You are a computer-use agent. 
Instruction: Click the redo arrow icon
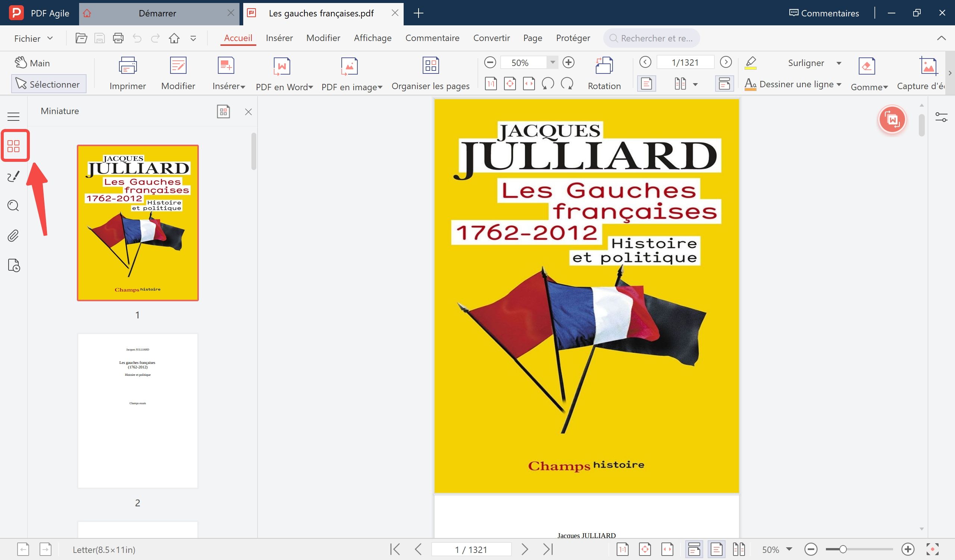pyautogui.click(x=156, y=38)
